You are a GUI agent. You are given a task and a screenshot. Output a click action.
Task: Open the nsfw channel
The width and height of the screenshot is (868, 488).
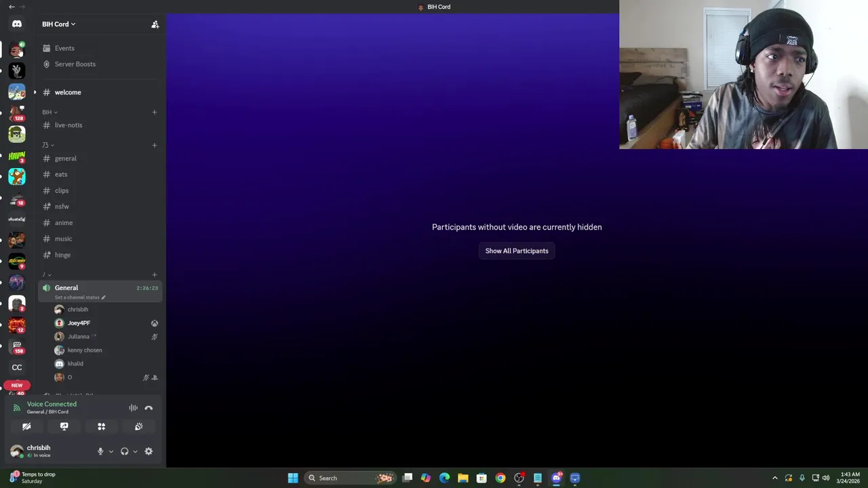62,207
